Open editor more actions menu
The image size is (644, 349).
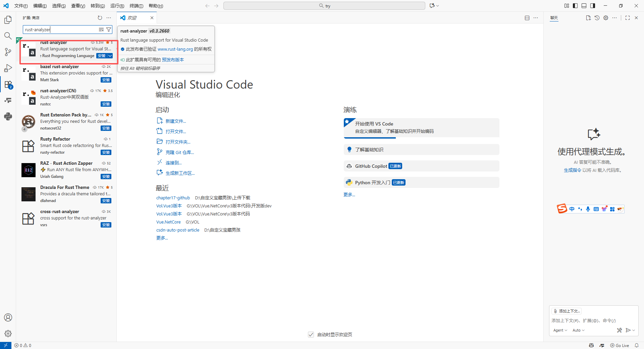[x=536, y=18]
